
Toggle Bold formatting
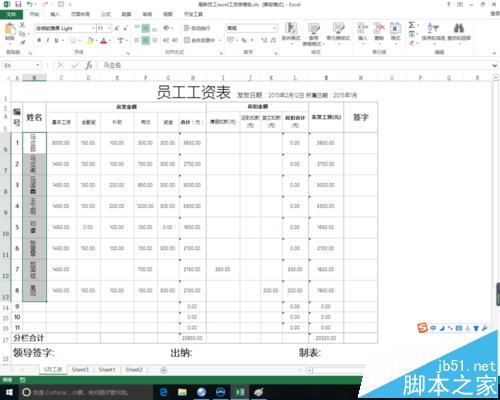tap(39, 40)
